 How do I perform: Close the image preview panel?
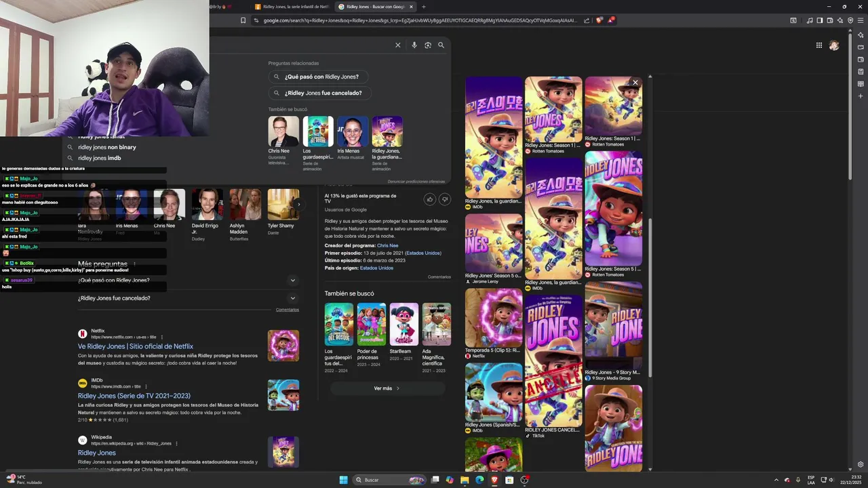(635, 83)
